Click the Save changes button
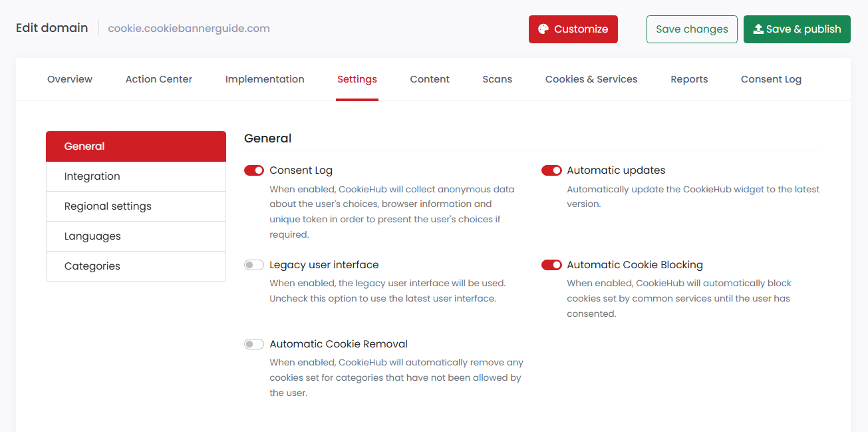Screen dimensions: 868x432 tap(692, 29)
